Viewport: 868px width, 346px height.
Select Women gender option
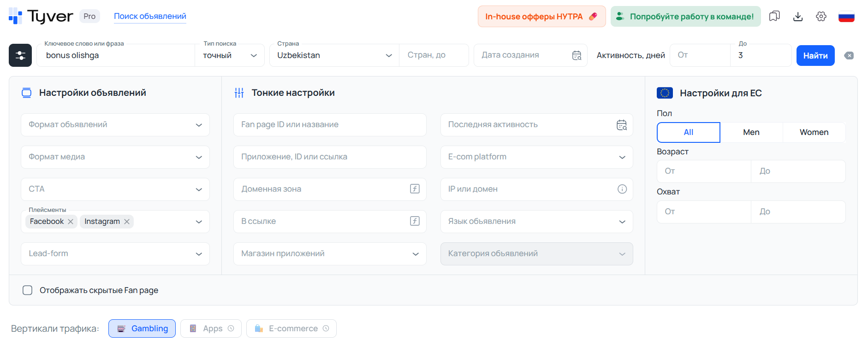coord(814,132)
